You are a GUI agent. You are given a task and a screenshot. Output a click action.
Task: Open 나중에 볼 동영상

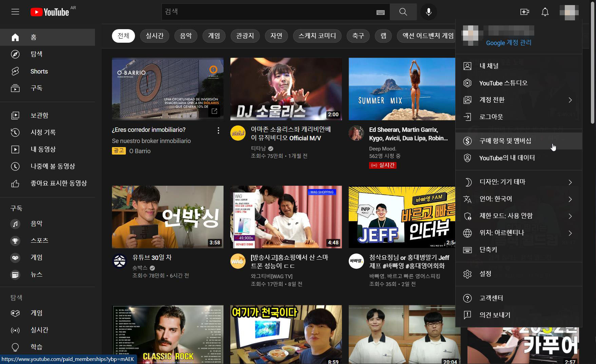click(x=47, y=166)
